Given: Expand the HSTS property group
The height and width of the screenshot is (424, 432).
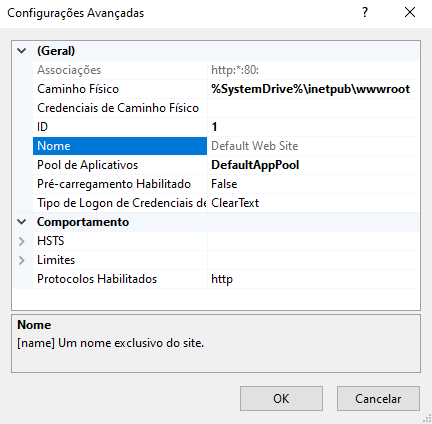Looking at the screenshot, I should [22, 241].
